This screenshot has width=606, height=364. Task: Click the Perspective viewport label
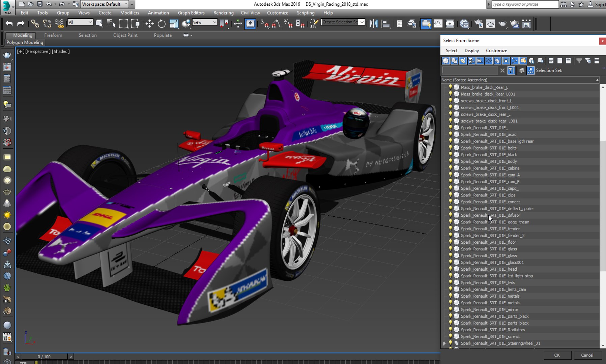pyautogui.click(x=38, y=52)
